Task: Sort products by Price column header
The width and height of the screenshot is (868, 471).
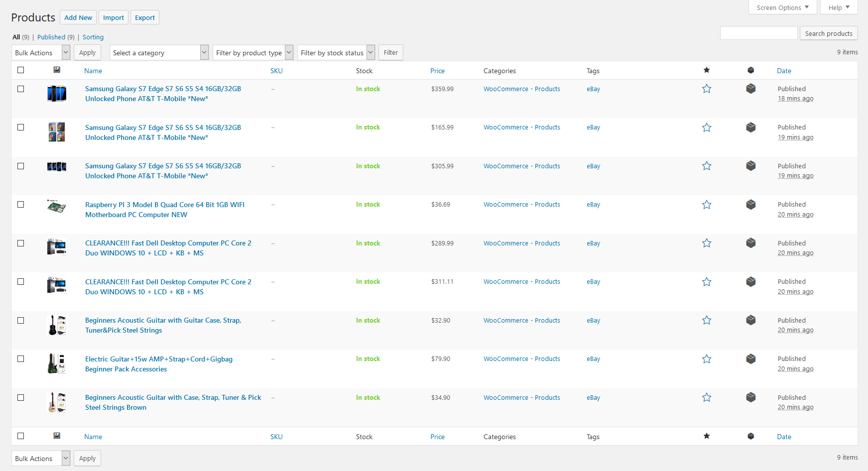Action: [438, 71]
